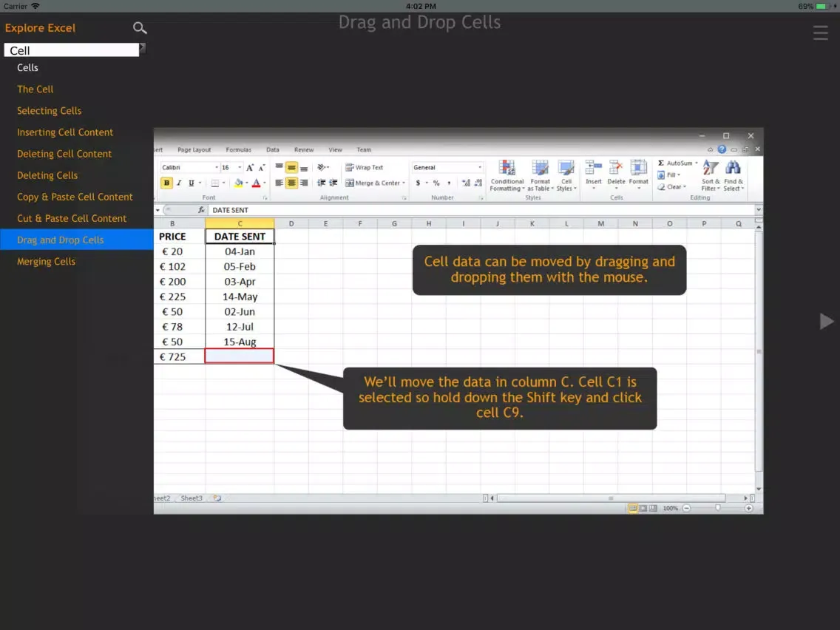This screenshot has height=630, width=840.
Task: Open the Calibri font name dropdown
Action: [217, 168]
